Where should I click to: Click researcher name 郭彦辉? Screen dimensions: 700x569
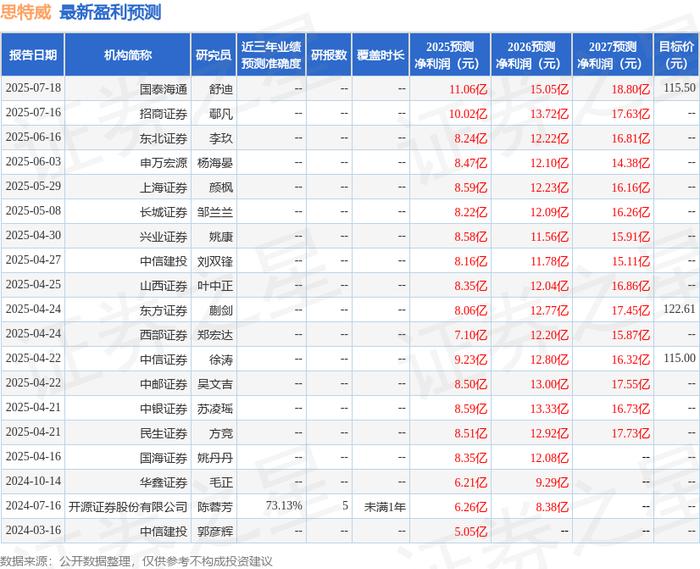[x=215, y=531]
